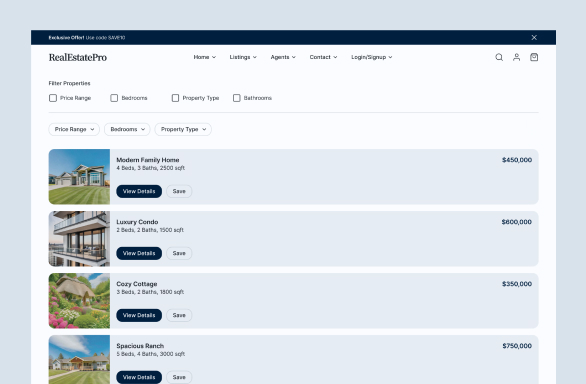Screen dimensions: 586x384
Task: Save the Cozy Cottage listing
Action: click(x=179, y=316)
